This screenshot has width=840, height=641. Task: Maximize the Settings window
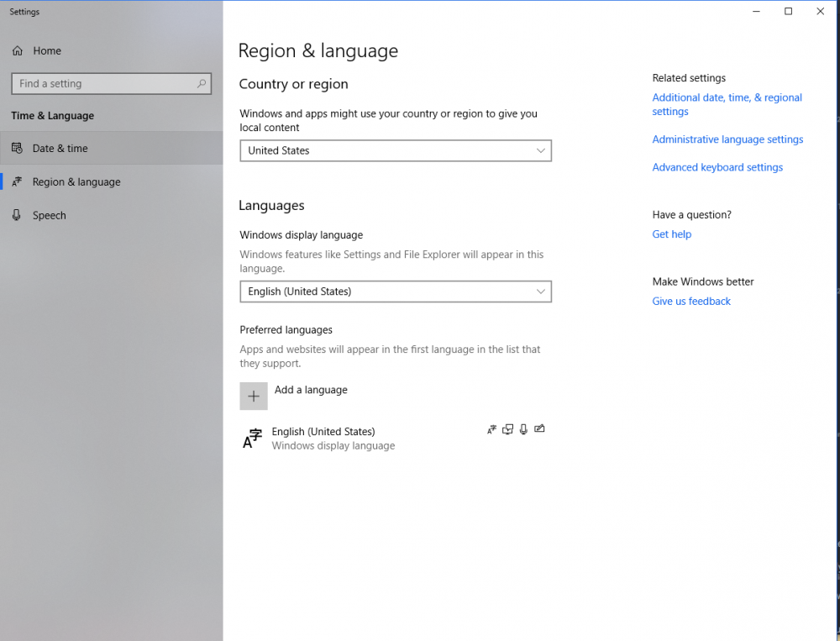point(788,11)
